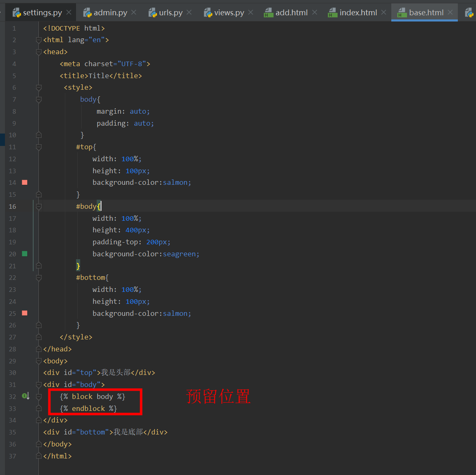The width and height of the screenshot is (476, 475).
Task: Click line number 1 in the gutter
Action: pyautogui.click(x=14, y=28)
